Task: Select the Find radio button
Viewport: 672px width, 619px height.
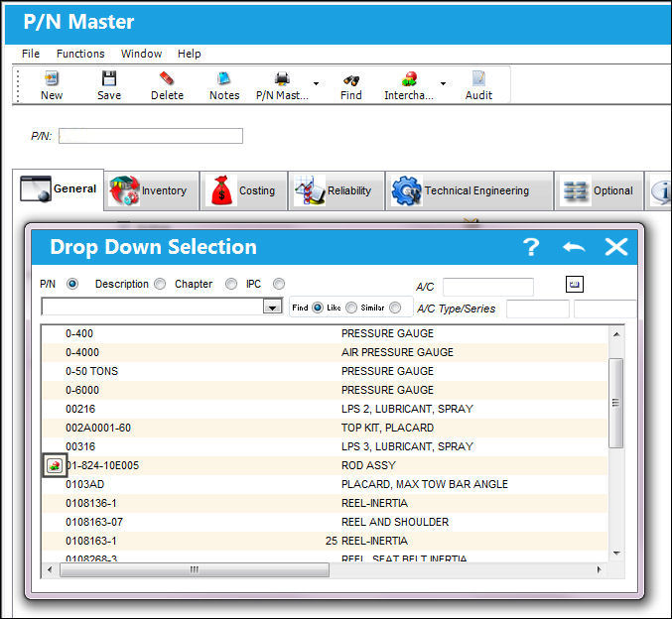Action: [x=318, y=308]
